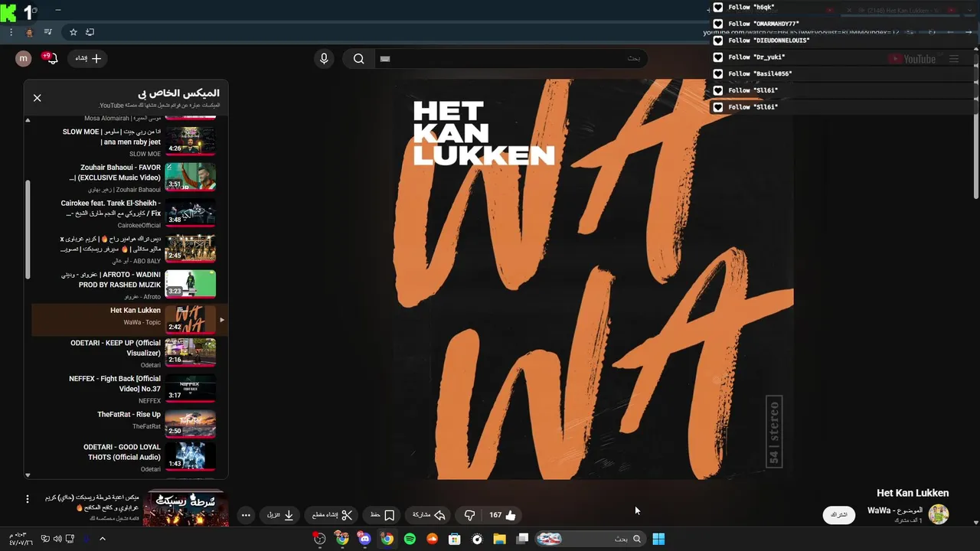Click the download button under video
This screenshot has height=551, width=980.
[280, 515]
